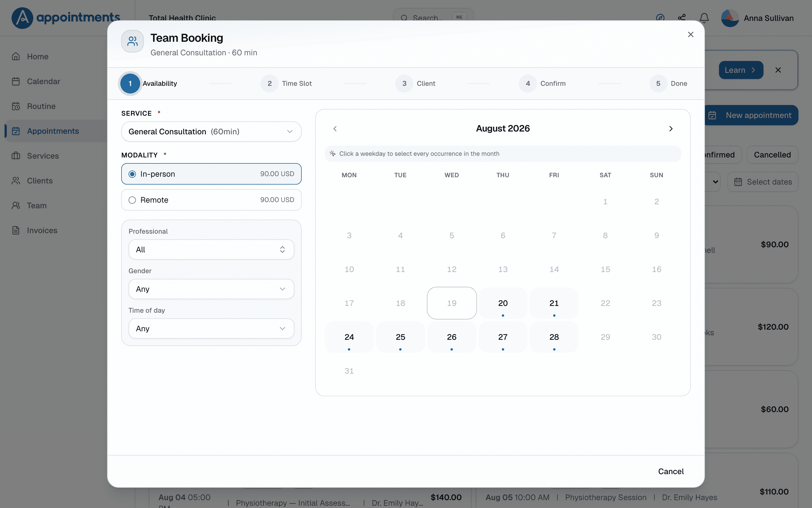
Task: Click the share icon in header
Action: [682, 18]
